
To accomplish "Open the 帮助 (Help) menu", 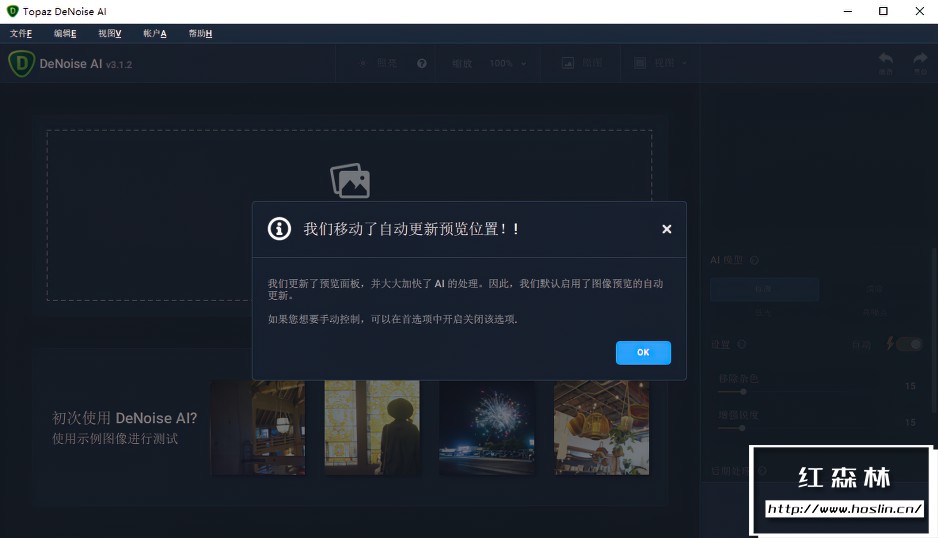I will click(200, 34).
